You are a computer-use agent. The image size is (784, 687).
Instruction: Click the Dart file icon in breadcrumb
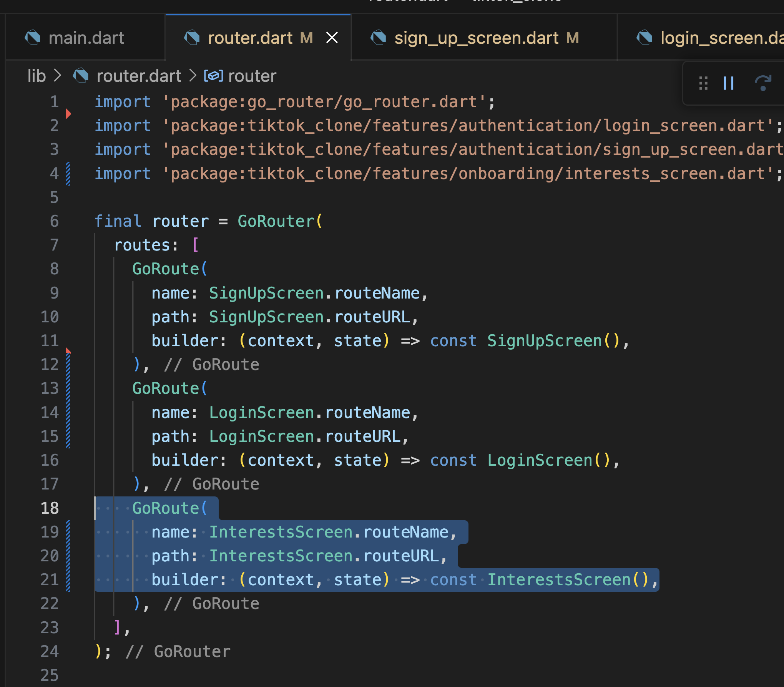(x=81, y=76)
